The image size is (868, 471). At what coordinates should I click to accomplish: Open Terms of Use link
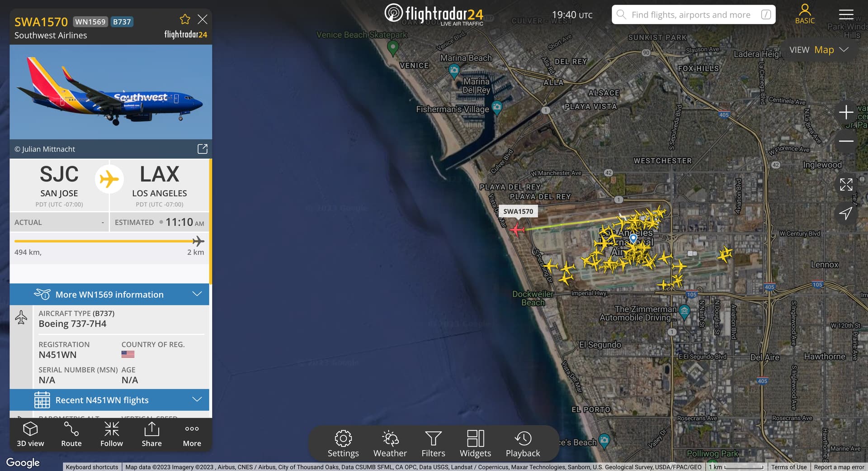[x=789, y=467]
